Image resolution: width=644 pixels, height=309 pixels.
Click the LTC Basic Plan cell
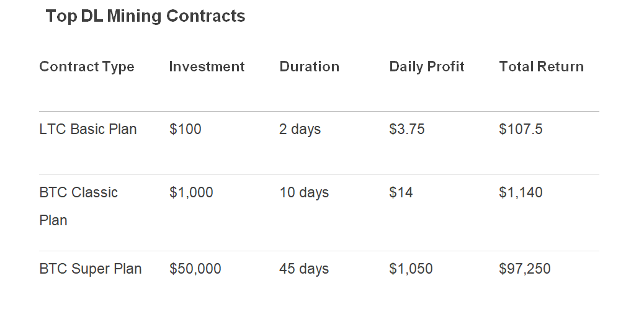tap(88, 129)
